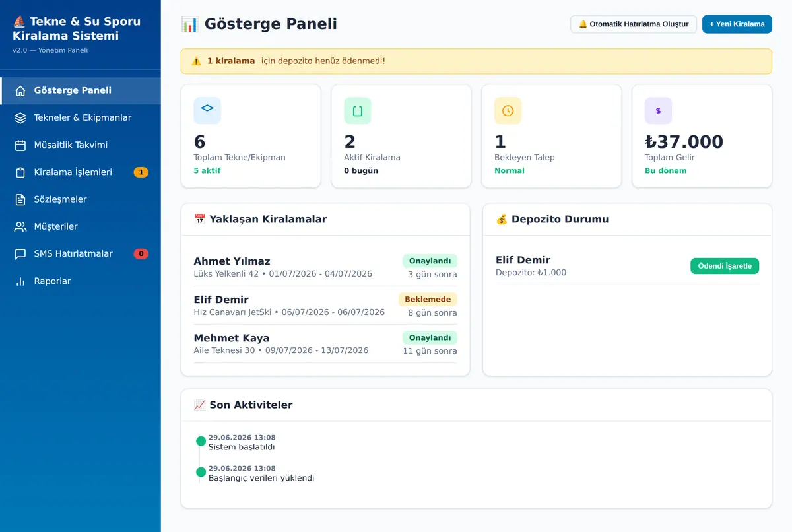
Task: Click the green icon on Aktif Kiralama card
Action: 358,111
